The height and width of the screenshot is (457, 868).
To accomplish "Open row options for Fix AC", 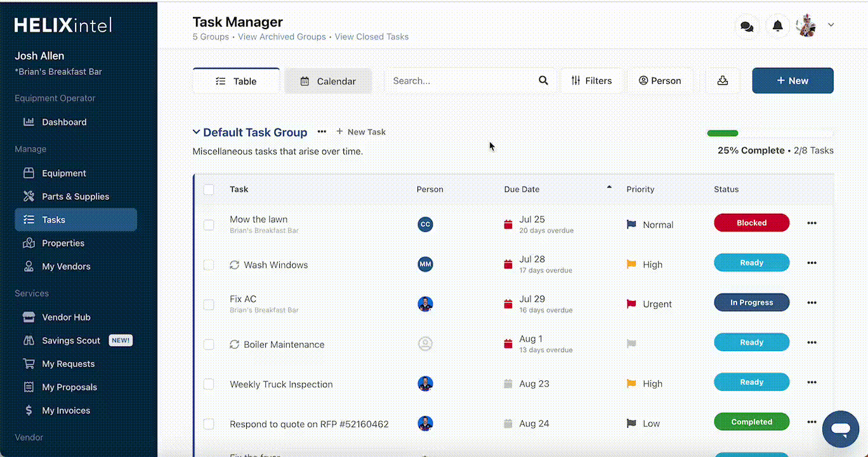I will (x=812, y=303).
